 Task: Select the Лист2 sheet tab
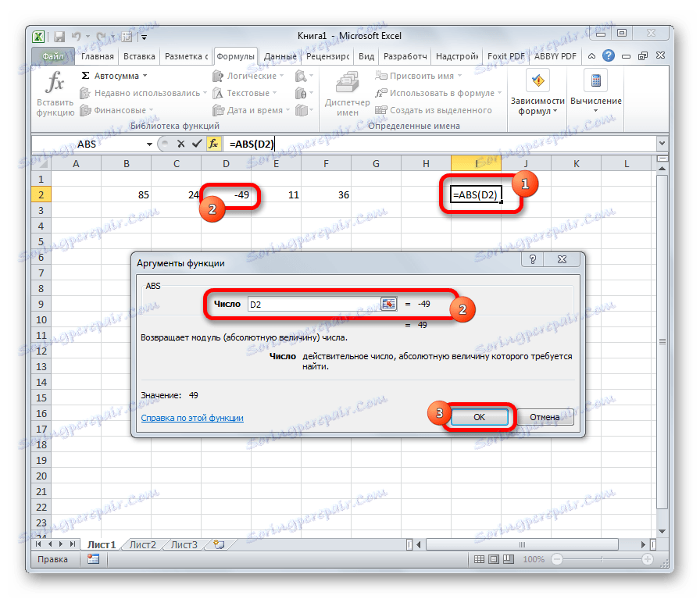pyautogui.click(x=142, y=544)
